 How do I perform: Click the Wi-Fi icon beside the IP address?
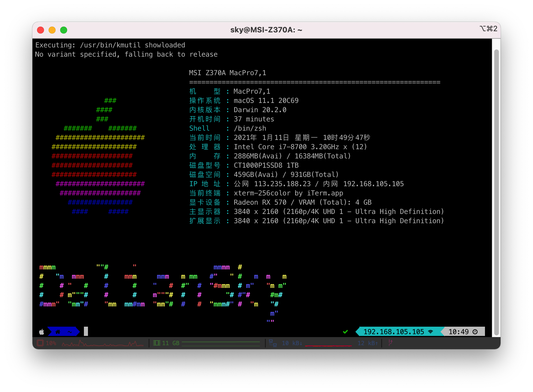coord(431,332)
